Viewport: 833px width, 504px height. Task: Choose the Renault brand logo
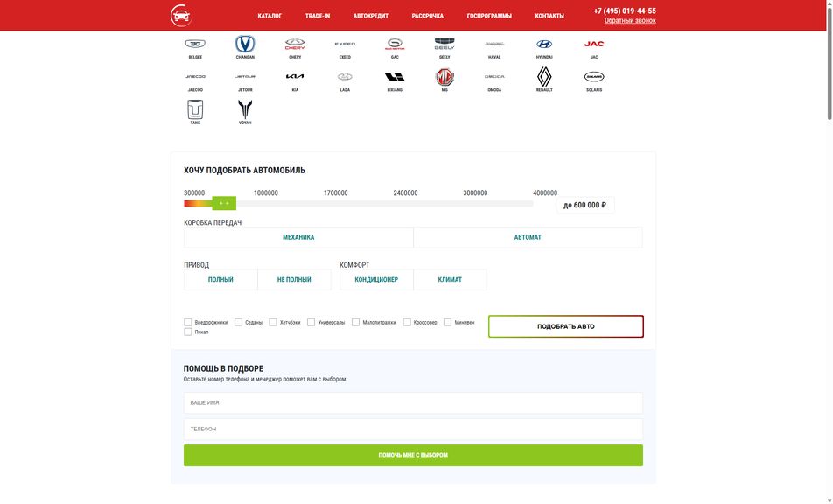pos(544,77)
